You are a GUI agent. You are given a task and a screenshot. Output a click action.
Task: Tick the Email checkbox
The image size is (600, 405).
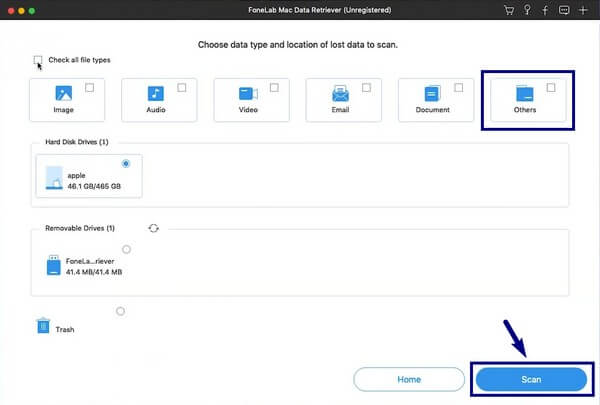click(x=366, y=88)
